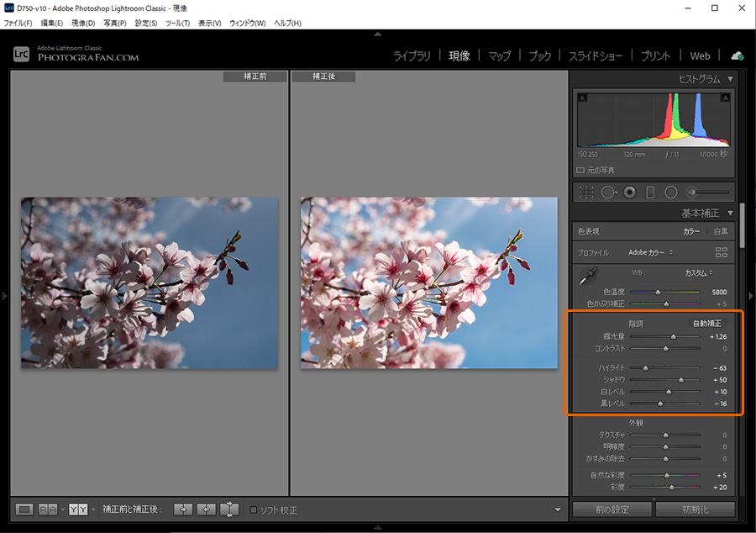This screenshot has width=756, height=533.
Task: Open the YY before/after options arrow
Action: click(x=93, y=509)
